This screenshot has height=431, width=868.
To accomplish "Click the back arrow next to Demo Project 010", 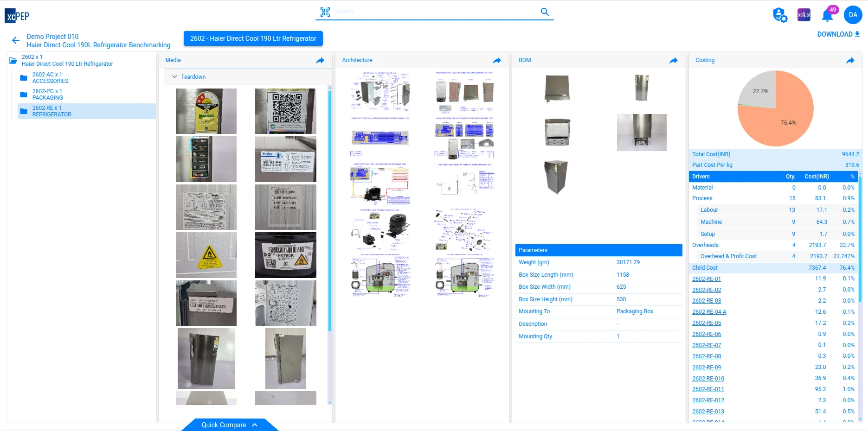I will pyautogui.click(x=16, y=40).
